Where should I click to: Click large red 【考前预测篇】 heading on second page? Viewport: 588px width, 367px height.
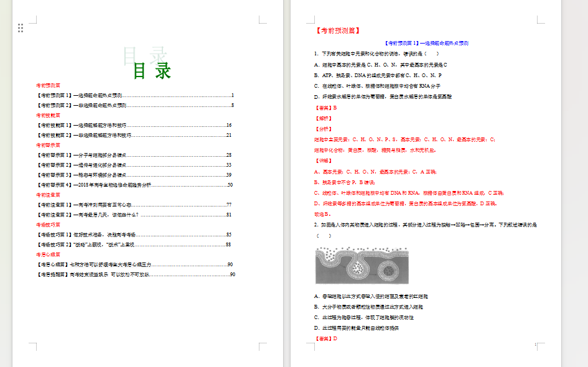coord(338,30)
